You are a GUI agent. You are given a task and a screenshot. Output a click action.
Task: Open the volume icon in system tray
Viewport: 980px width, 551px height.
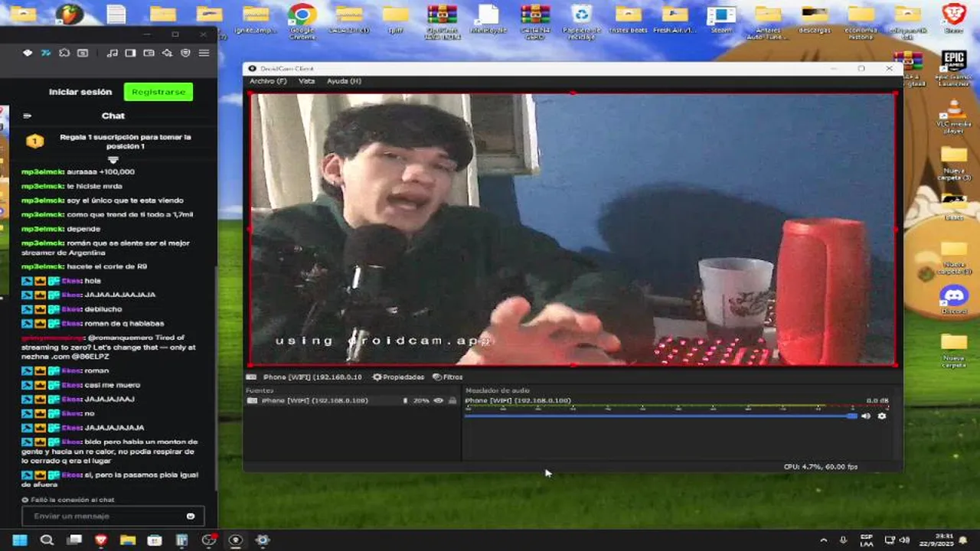[904, 540]
